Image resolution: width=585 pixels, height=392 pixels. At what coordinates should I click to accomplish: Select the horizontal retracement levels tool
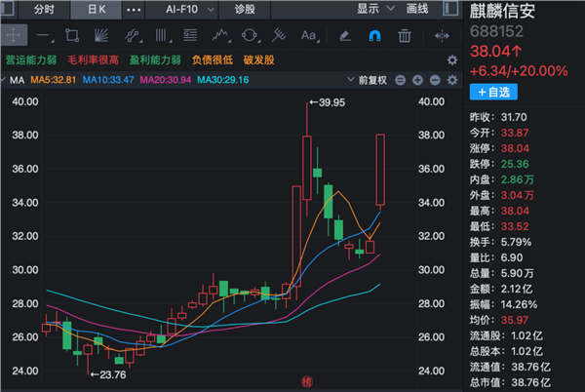(190, 35)
